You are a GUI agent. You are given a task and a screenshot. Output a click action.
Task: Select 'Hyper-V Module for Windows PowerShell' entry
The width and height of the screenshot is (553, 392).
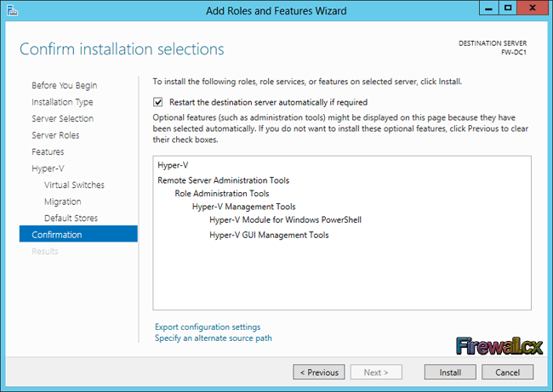coord(285,219)
